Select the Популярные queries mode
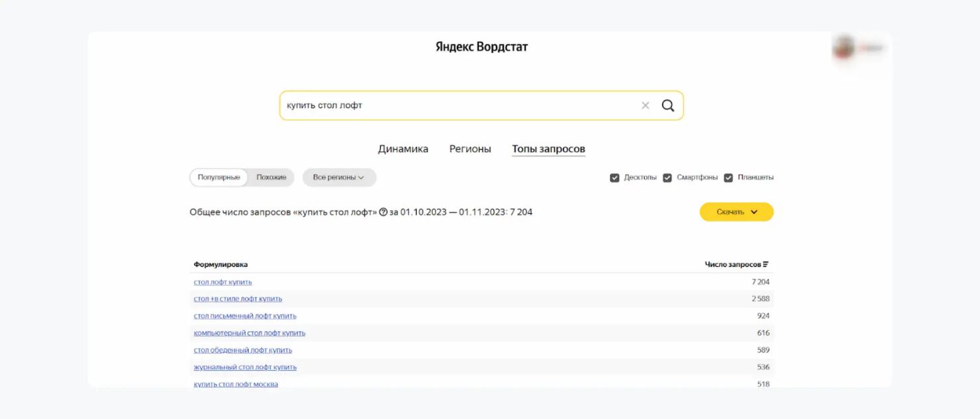The height and width of the screenshot is (419, 980). 218,177
